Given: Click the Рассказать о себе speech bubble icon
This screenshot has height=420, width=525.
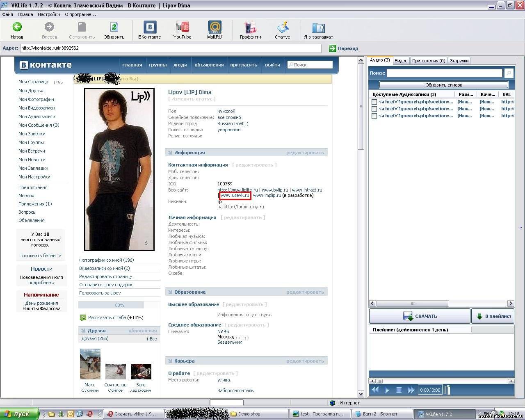Looking at the screenshot, I should [x=83, y=317].
